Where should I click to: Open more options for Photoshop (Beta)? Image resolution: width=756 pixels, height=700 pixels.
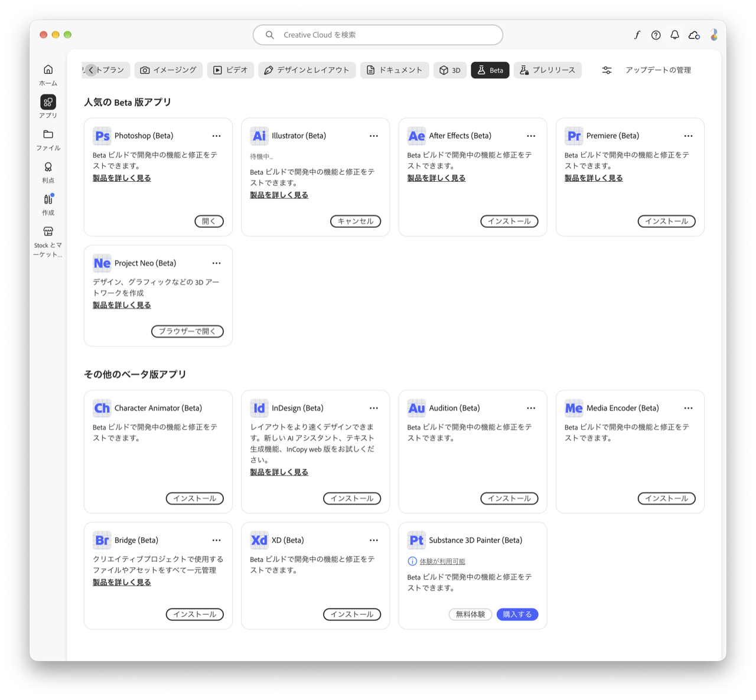[217, 136]
